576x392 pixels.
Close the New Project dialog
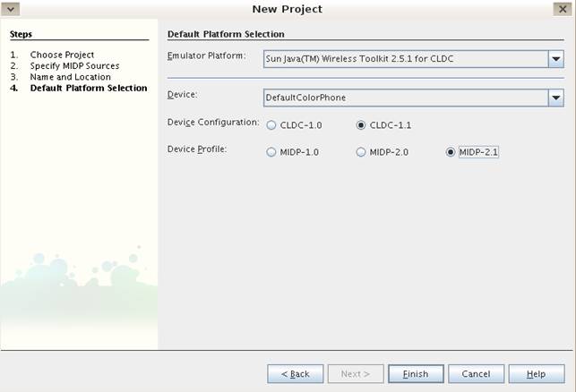(x=562, y=9)
